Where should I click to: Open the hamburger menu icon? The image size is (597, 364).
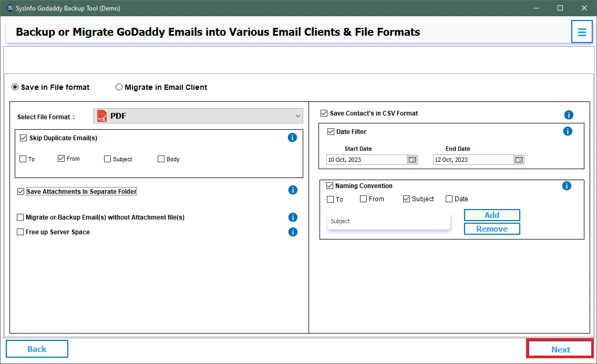pos(581,32)
